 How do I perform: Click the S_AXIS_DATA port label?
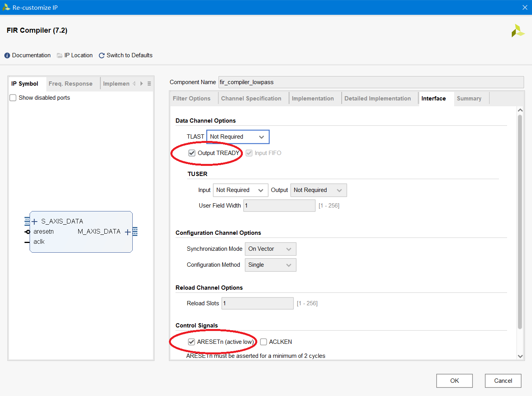[62, 222]
